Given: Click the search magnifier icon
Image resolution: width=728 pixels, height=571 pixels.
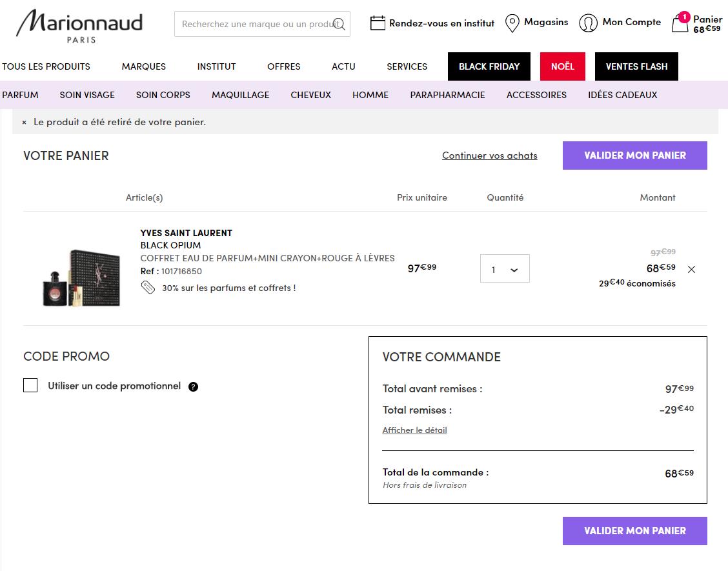Looking at the screenshot, I should coord(339,25).
